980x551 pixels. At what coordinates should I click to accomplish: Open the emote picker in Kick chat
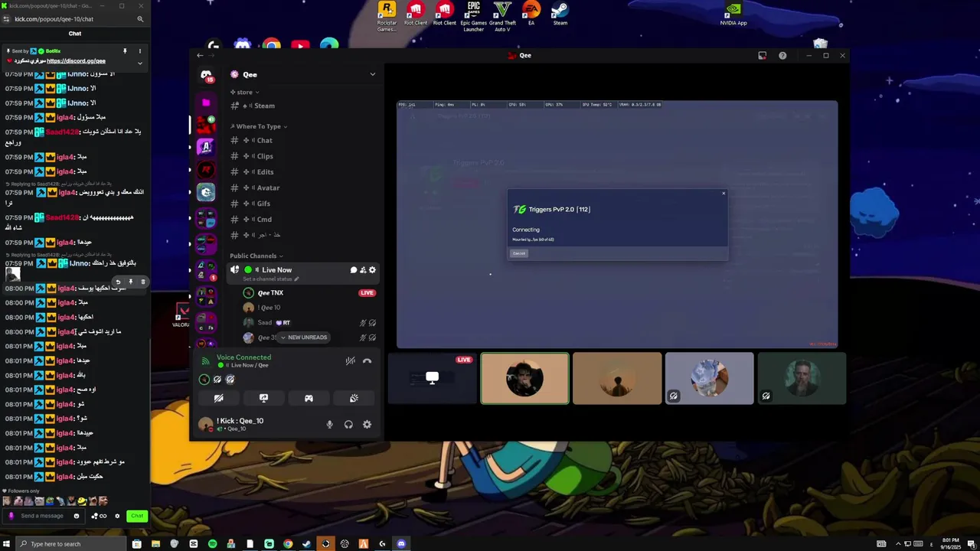(76, 516)
